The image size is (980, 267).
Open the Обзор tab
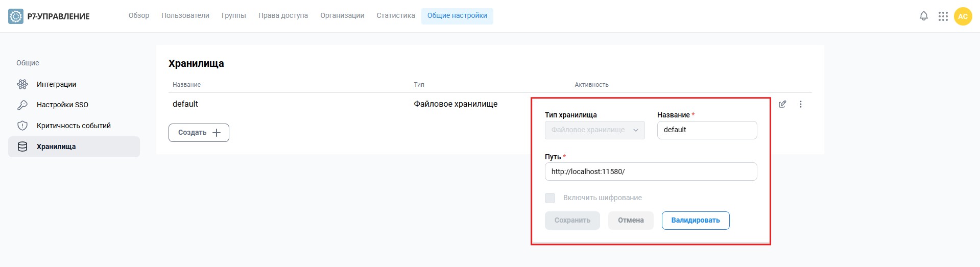(139, 16)
